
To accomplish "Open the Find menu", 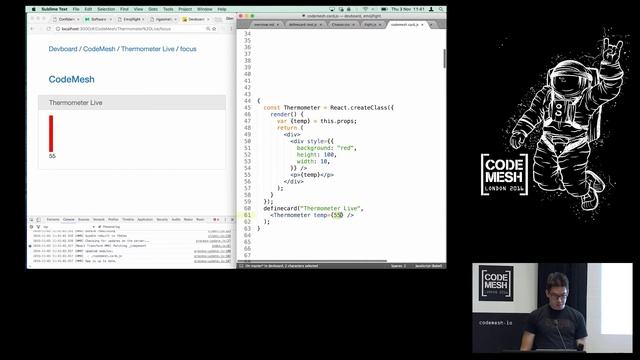I will point(124,9).
